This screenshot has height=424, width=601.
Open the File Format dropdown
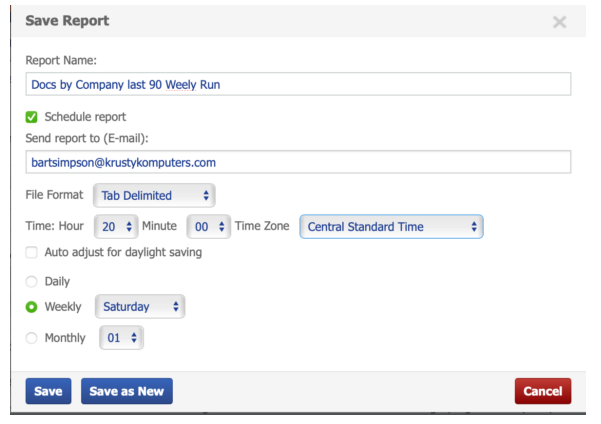(x=154, y=195)
